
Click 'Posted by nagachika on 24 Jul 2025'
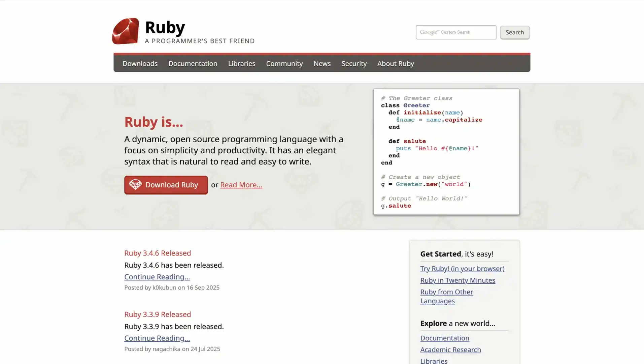172,349
